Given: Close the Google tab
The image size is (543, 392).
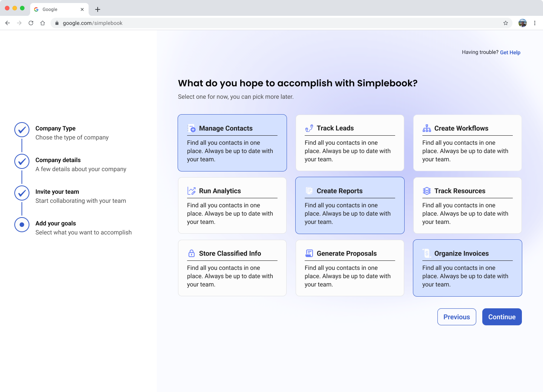Looking at the screenshot, I should coord(82,9).
